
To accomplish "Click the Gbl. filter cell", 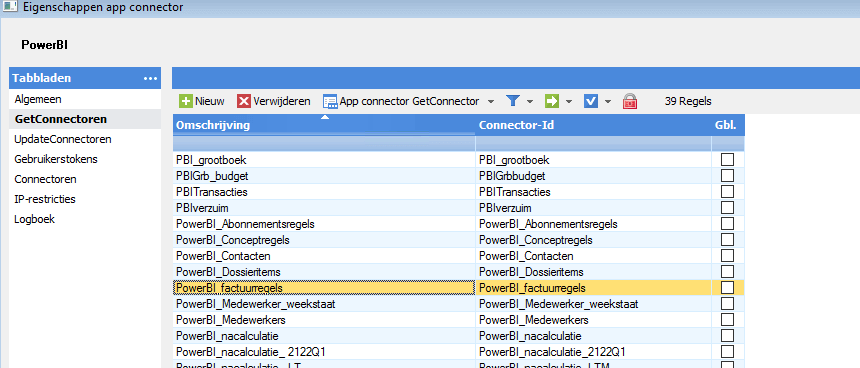I will (728, 144).
